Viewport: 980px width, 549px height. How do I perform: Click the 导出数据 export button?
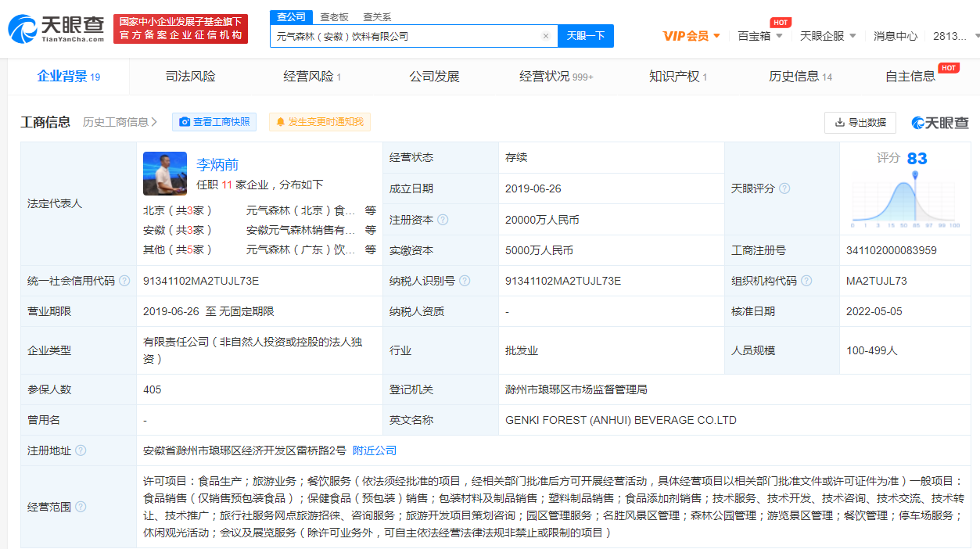(860, 122)
